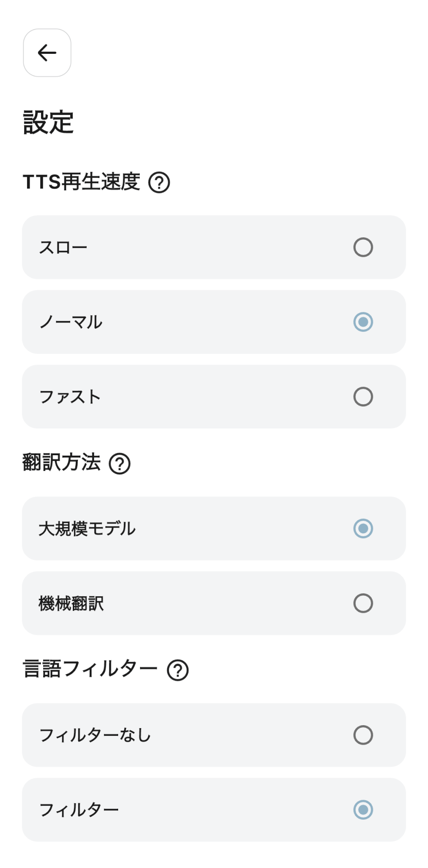Select the スロー radio button
The width and height of the screenshot is (428, 868).
(363, 248)
